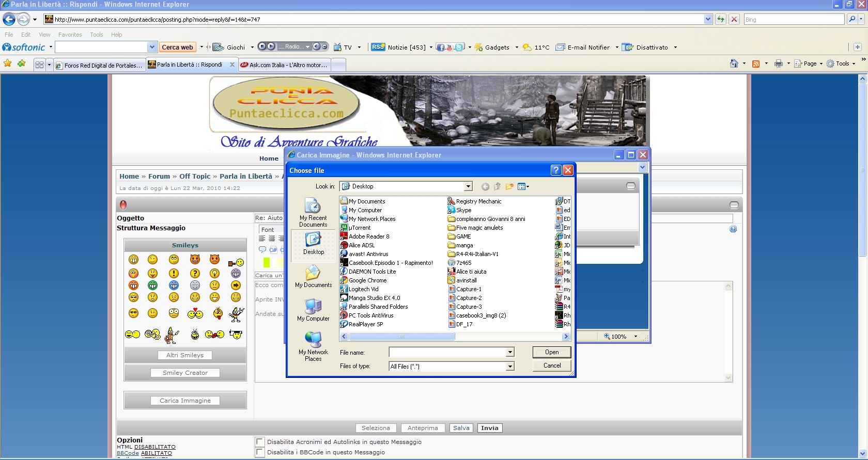Viewport: 868px width, 460px height.
Task: Open the Softonic search box dropdown arrow
Action: [x=152, y=47]
